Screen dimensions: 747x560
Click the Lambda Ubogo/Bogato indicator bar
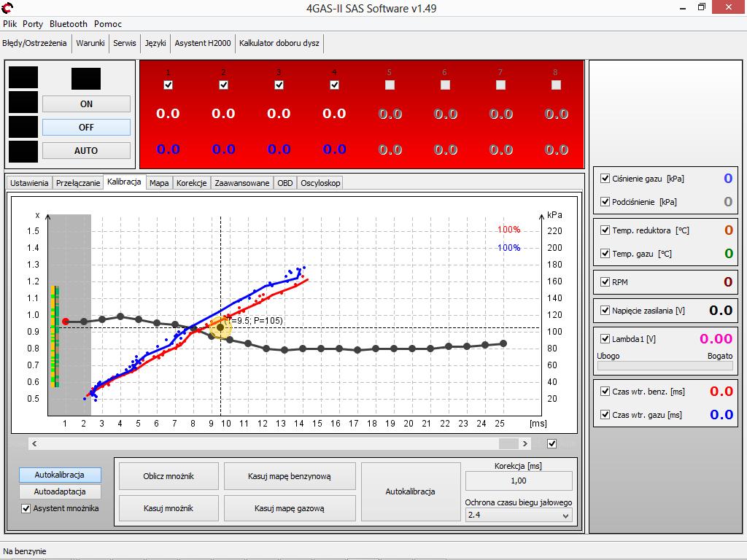tap(665, 366)
